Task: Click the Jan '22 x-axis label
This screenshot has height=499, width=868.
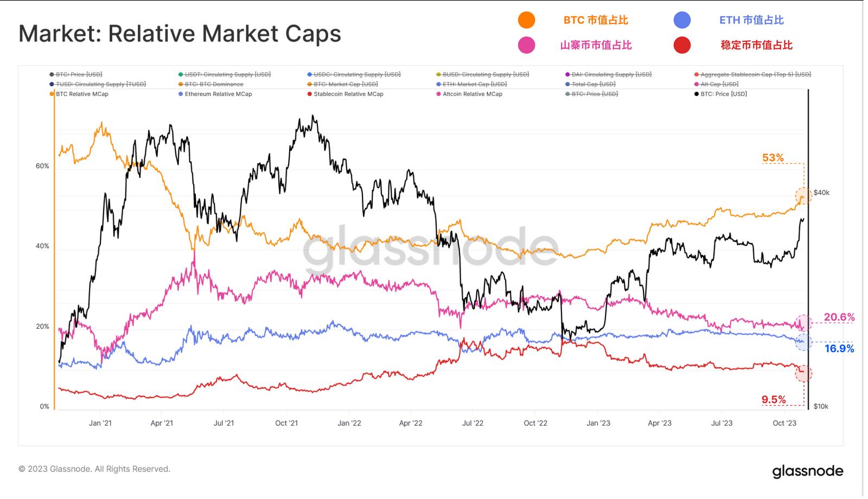Action: click(349, 423)
